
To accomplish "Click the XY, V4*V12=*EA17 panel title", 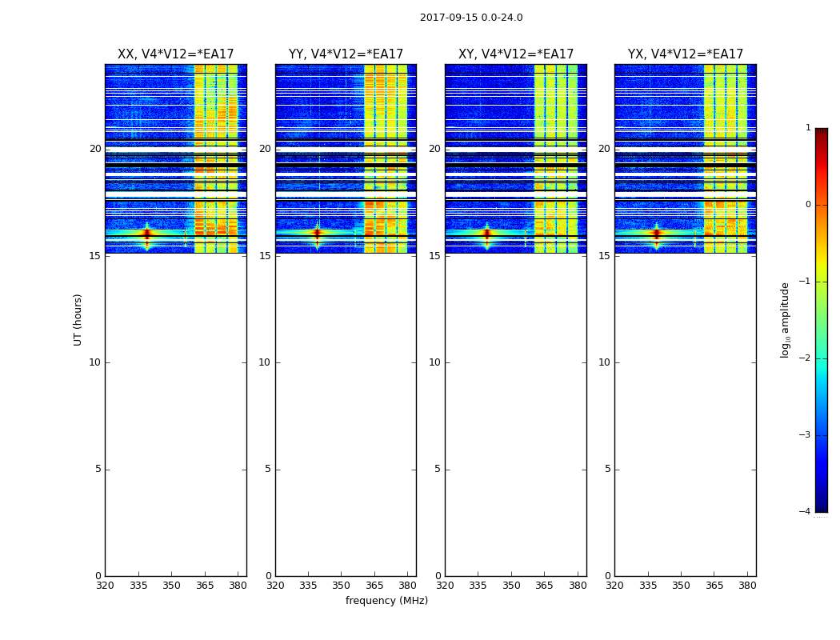I will 516,54.
